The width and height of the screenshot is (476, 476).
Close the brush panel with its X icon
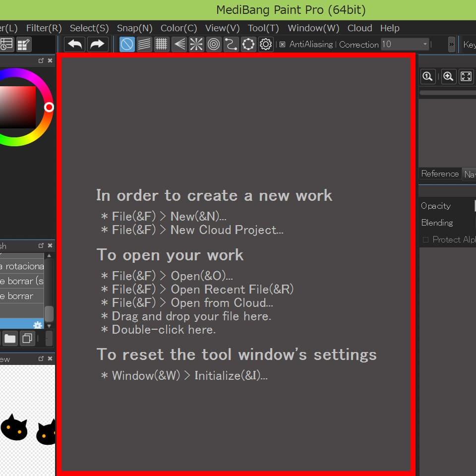pyautogui.click(x=50, y=245)
